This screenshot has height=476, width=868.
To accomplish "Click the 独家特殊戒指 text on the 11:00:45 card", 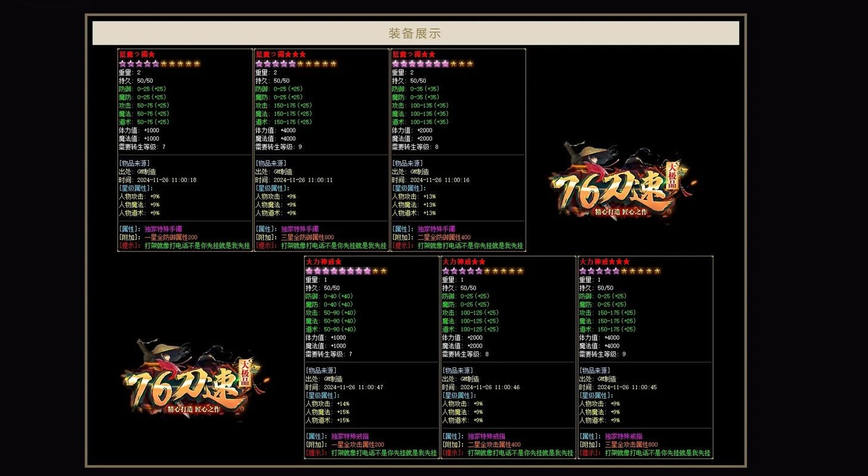I will [623, 436].
